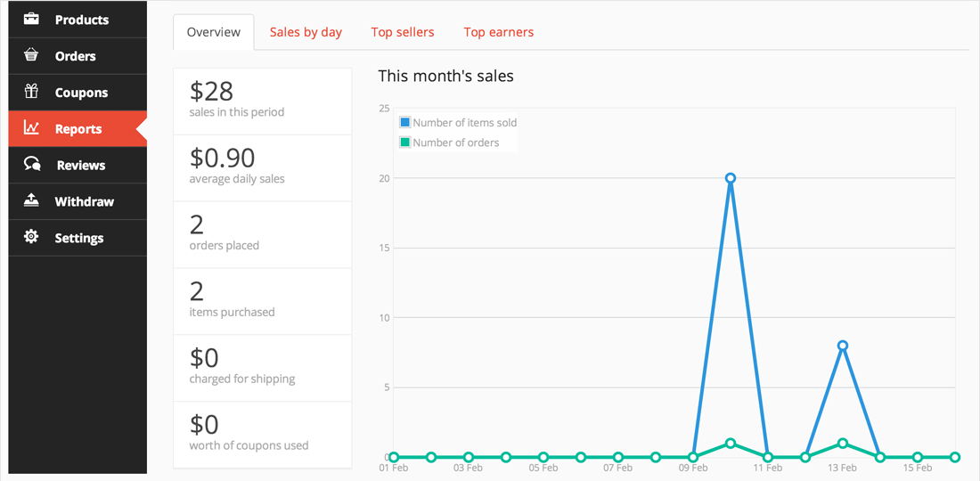Go to the Overview tab
The image size is (980, 481).
click(214, 32)
